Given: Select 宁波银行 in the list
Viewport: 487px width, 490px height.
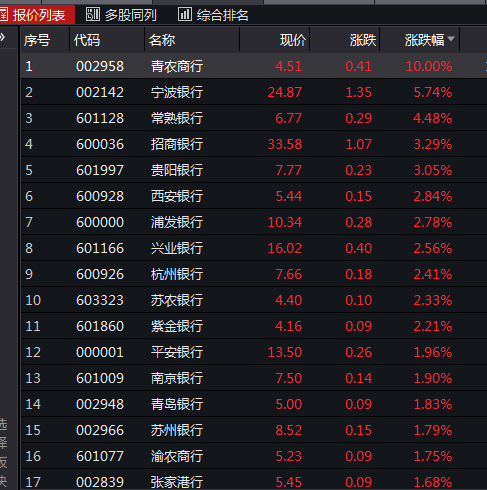Looking at the screenshot, I should click(177, 92).
